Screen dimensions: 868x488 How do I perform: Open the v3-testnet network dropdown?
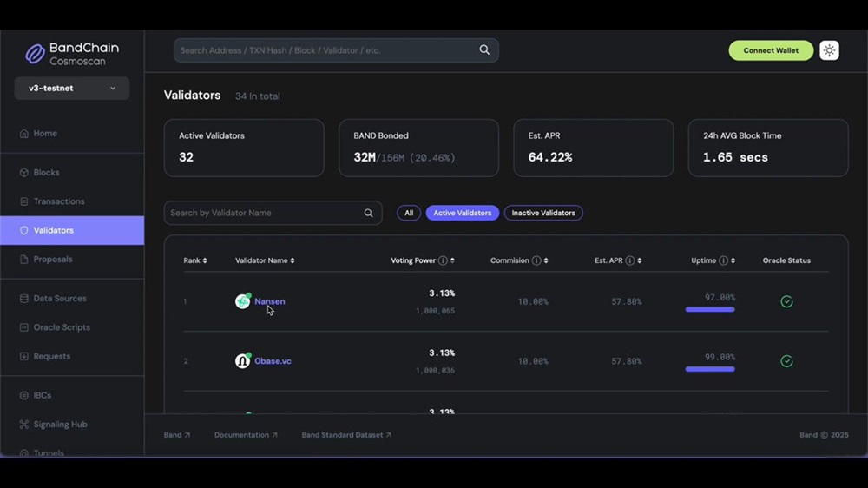[72, 88]
